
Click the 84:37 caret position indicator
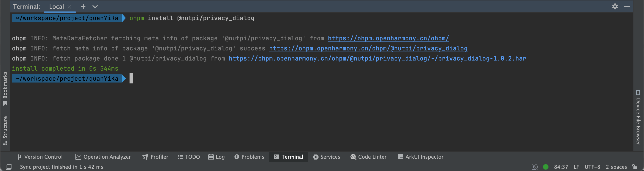tap(561, 167)
